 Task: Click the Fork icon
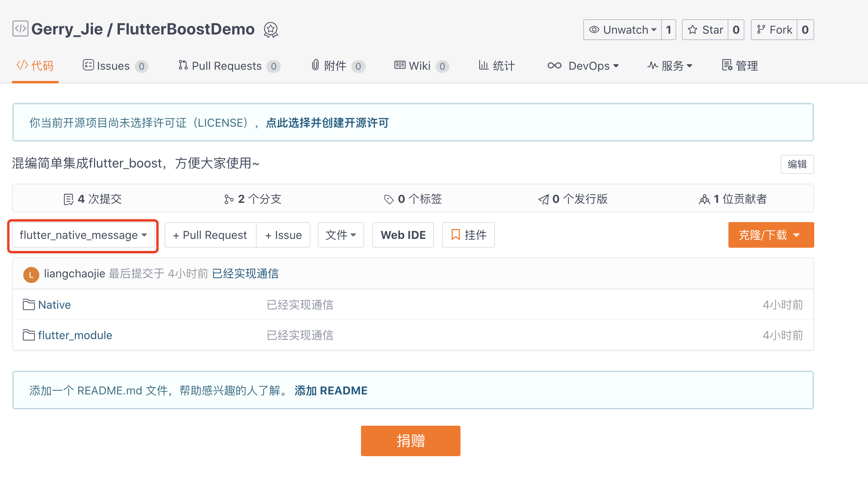coord(761,29)
